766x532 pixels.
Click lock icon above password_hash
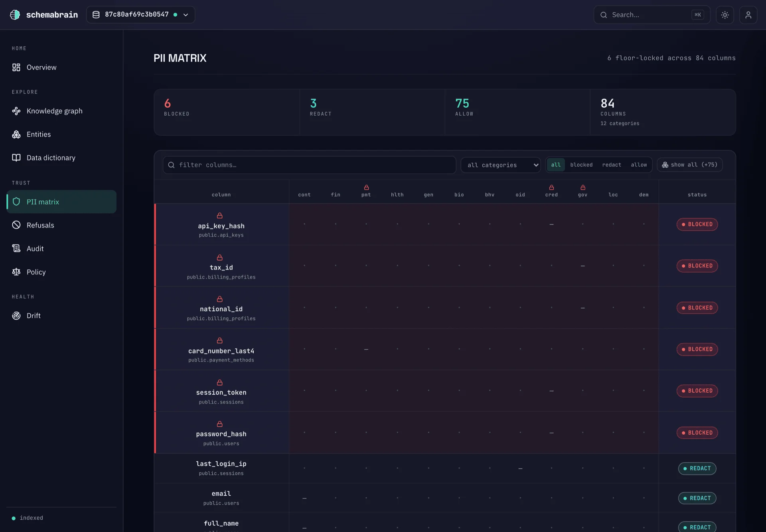(x=219, y=424)
